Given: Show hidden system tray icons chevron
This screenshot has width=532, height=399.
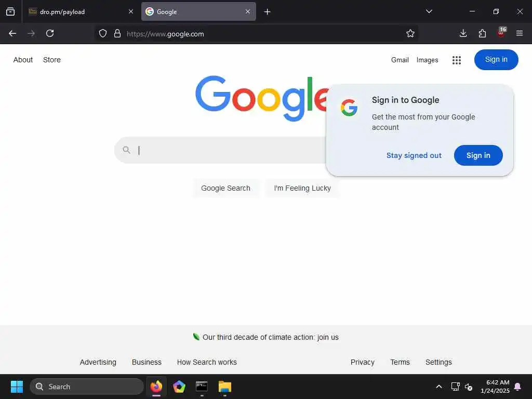Looking at the screenshot, I should [438, 387].
